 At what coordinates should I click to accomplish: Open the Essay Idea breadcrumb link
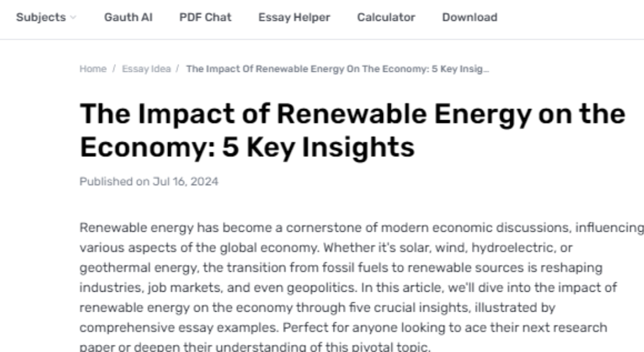click(x=146, y=69)
